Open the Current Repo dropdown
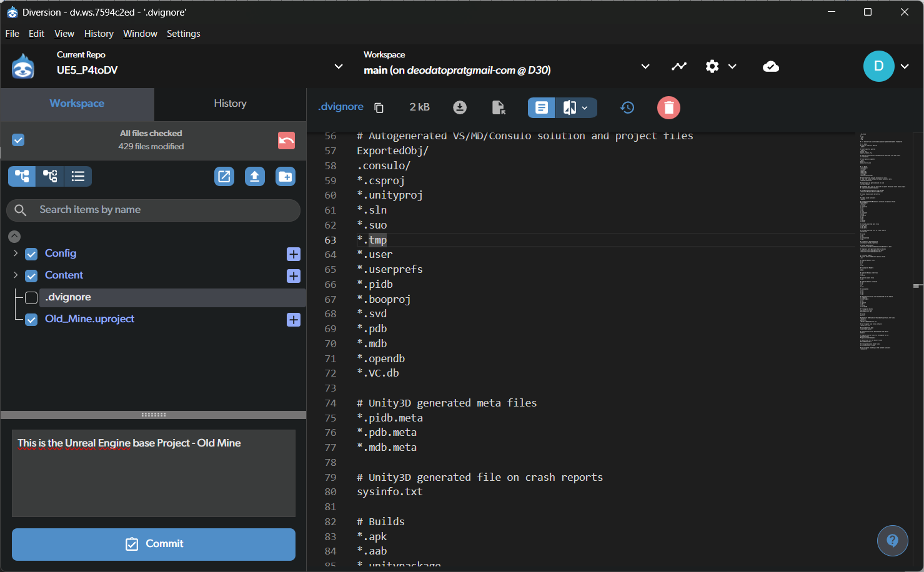Image resolution: width=924 pixels, height=572 pixels. click(339, 66)
